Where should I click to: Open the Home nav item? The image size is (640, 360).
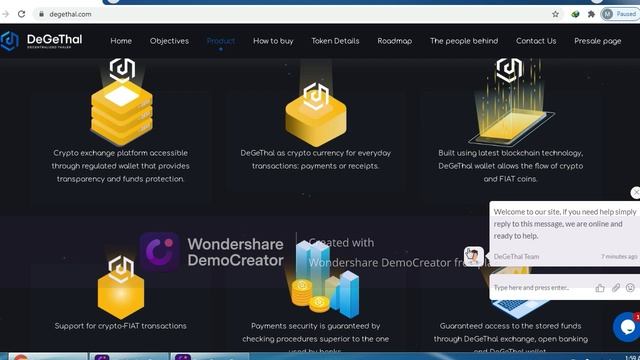coord(121,41)
